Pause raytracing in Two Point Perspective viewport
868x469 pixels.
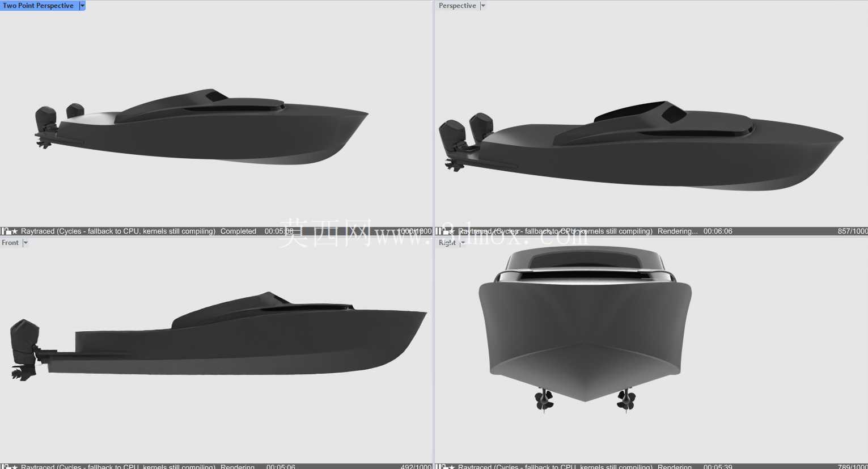coord(3,231)
